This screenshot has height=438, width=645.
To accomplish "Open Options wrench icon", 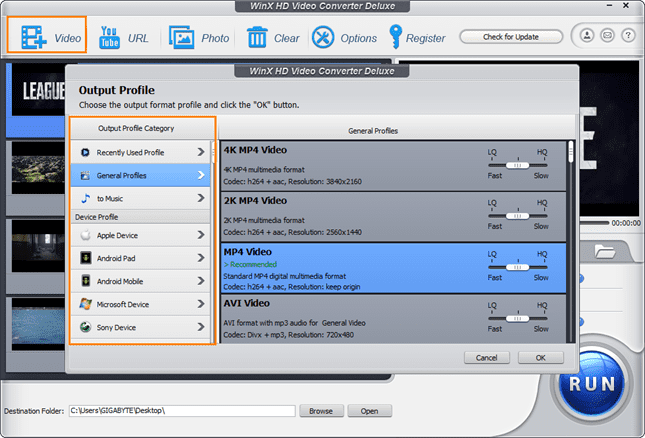I will tap(323, 37).
